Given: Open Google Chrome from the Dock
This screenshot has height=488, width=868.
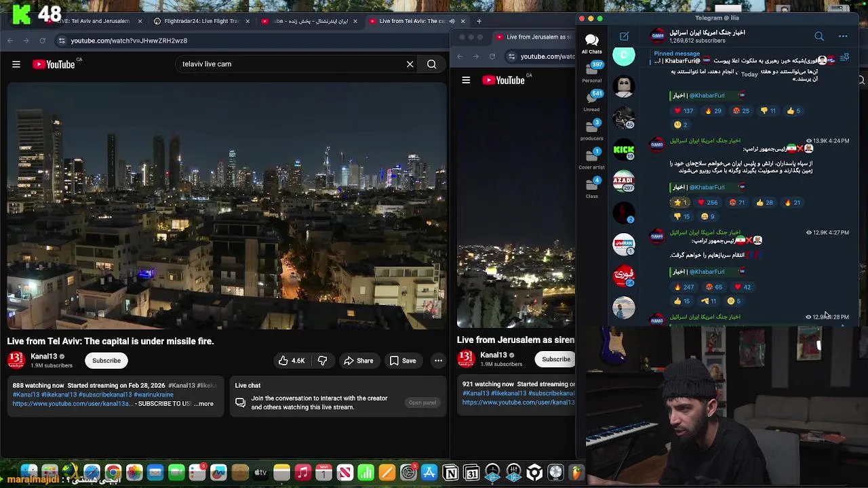Looking at the screenshot, I should pyautogui.click(x=113, y=472).
